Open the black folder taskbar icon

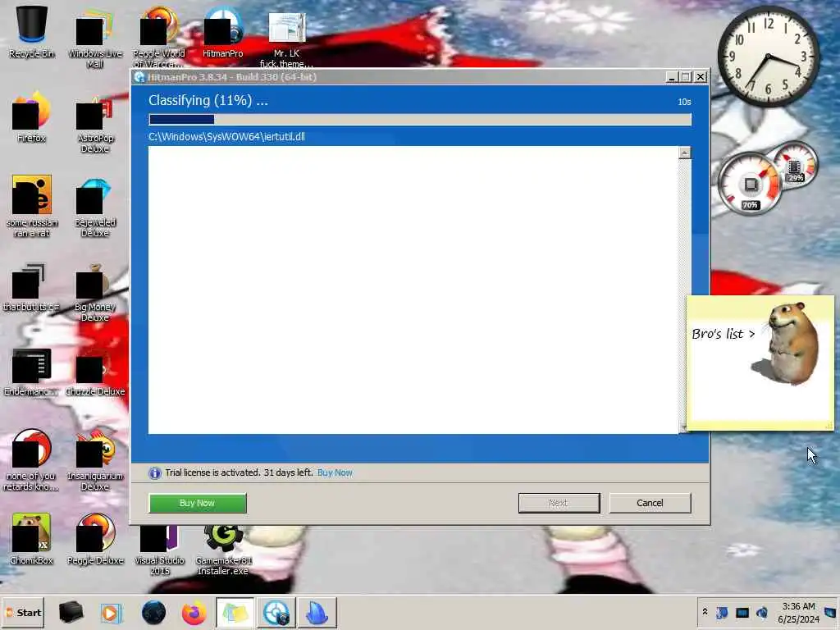pos(71,612)
